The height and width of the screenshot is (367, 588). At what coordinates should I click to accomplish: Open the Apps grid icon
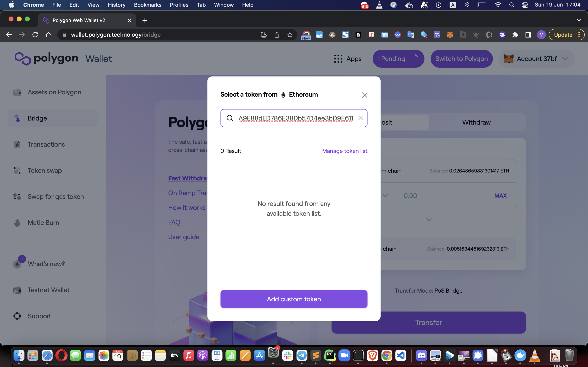[338, 59]
